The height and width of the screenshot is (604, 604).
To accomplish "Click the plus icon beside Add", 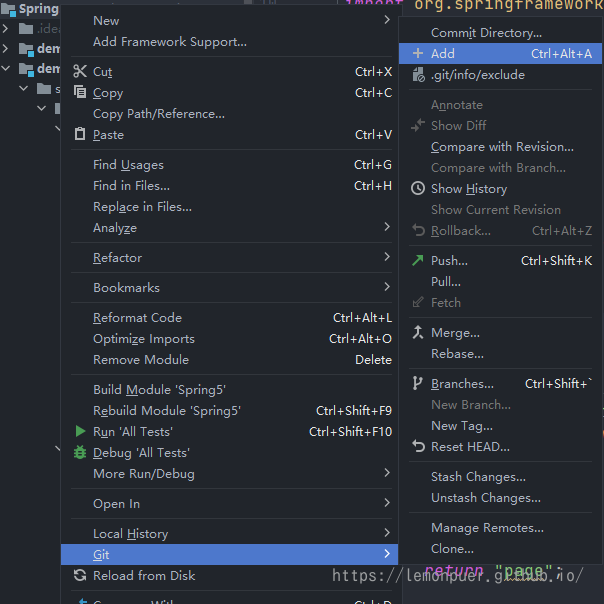I will pos(418,53).
